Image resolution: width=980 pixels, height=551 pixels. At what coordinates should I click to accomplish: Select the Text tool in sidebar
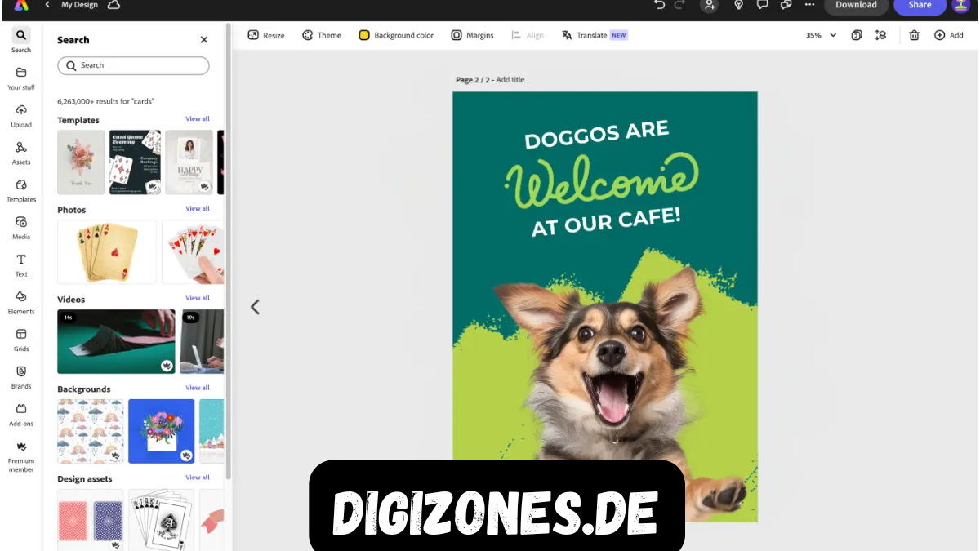tap(21, 264)
